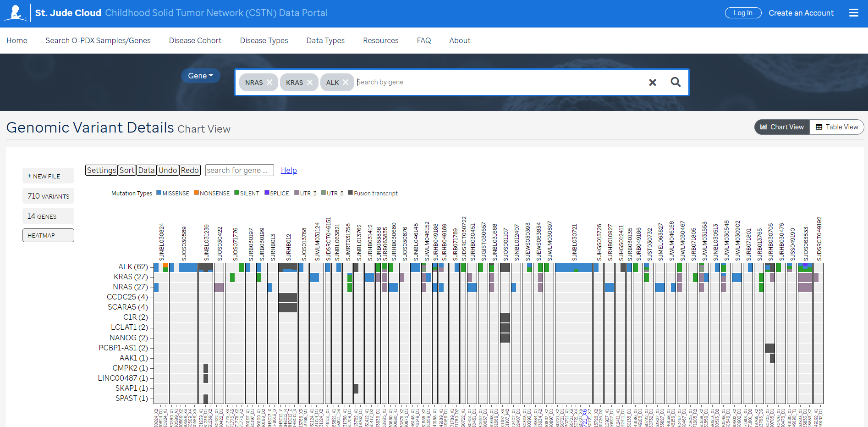Image resolution: width=868 pixels, height=427 pixels.
Task: Click the St. Jude logo icon
Action: point(15,13)
